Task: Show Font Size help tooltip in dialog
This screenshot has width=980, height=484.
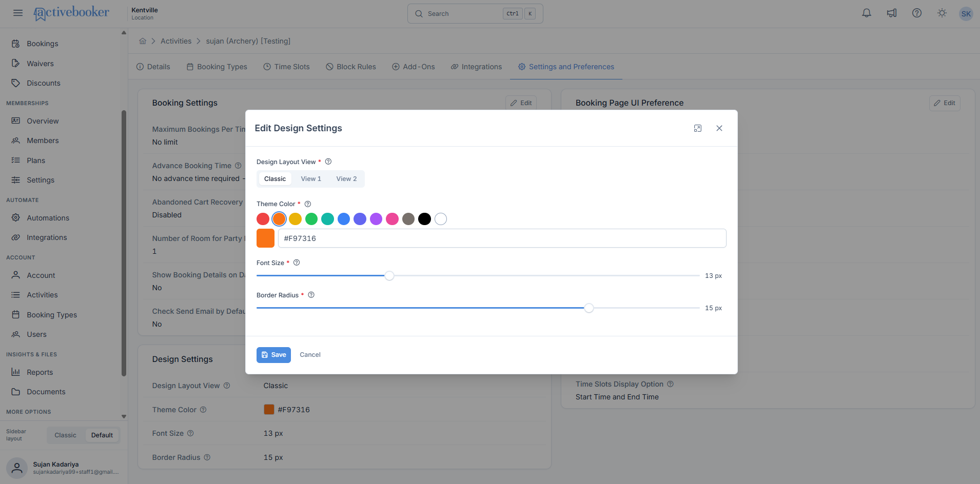Action: click(297, 263)
